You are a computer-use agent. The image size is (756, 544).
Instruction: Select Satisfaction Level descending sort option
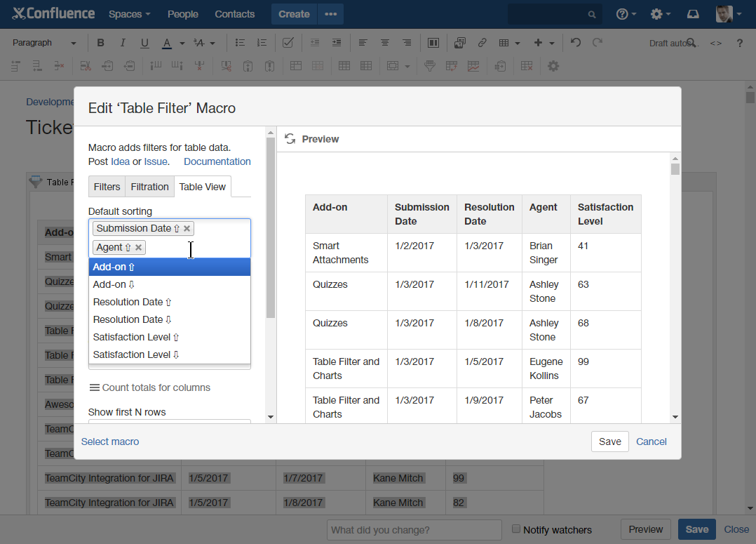(136, 354)
